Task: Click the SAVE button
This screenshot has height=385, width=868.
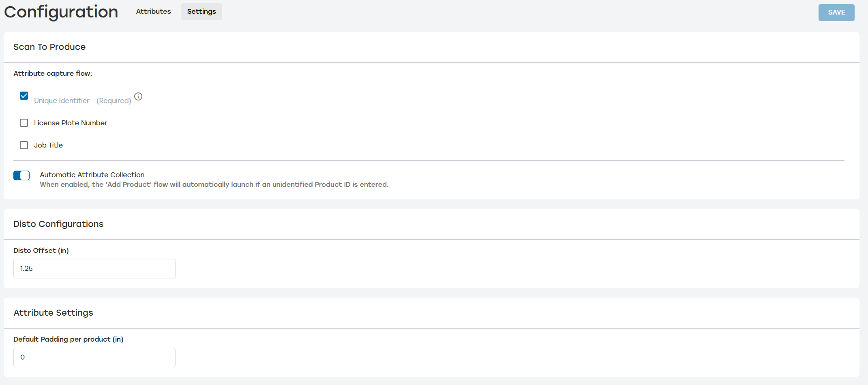Action: click(836, 12)
